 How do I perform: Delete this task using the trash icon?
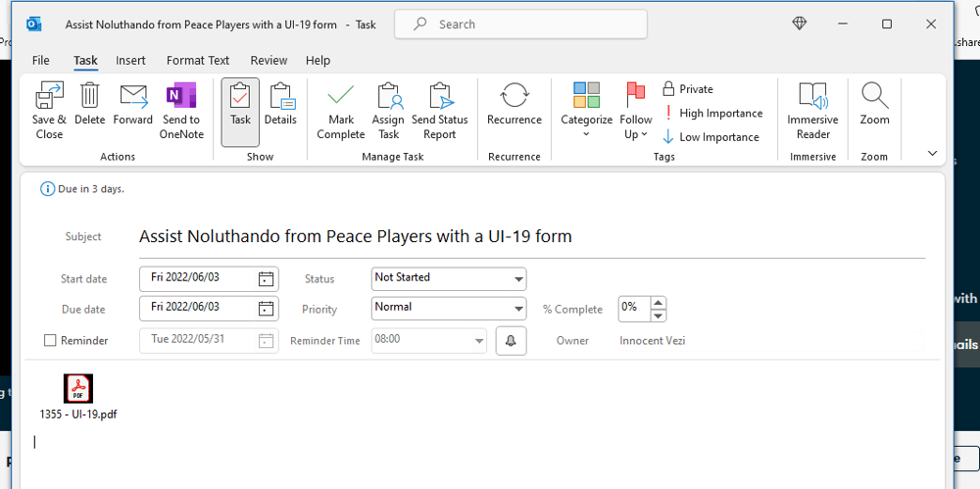click(x=89, y=97)
